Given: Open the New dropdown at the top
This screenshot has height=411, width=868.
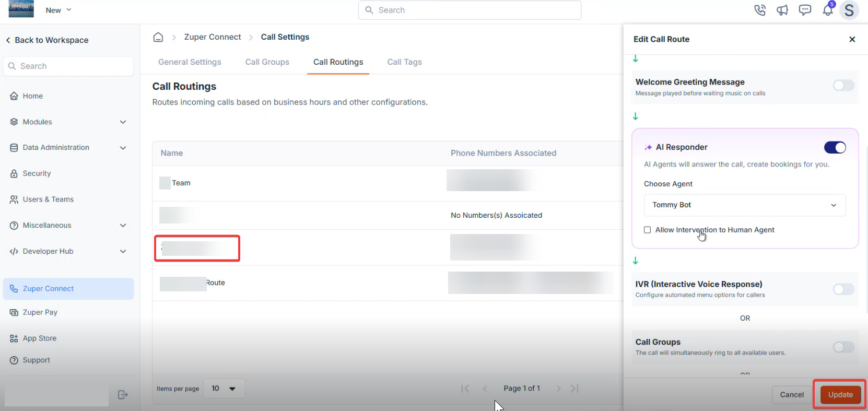Looking at the screenshot, I should tap(58, 10).
